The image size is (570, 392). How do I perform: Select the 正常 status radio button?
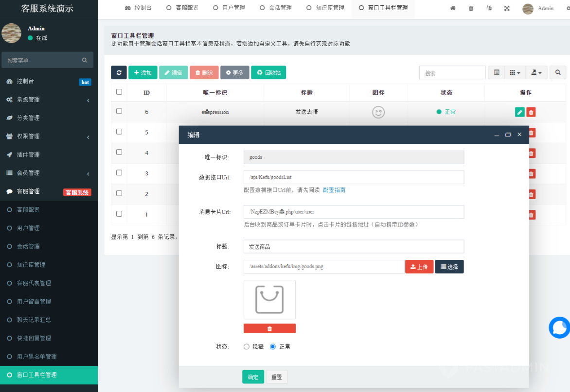pos(273,346)
